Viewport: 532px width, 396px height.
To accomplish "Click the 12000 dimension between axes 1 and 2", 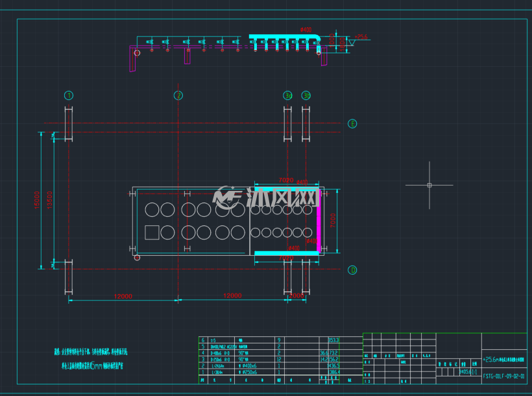I will click(x=123, y=296).
